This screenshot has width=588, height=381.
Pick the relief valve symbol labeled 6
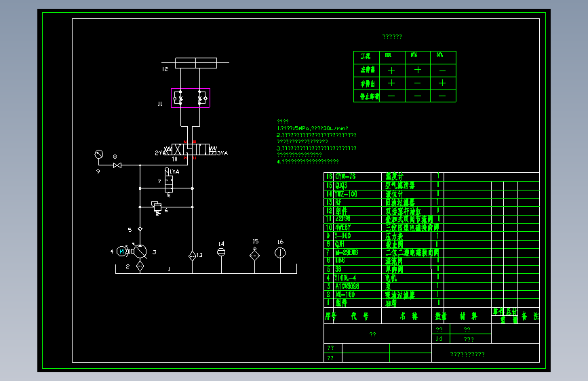coord(157,207)
